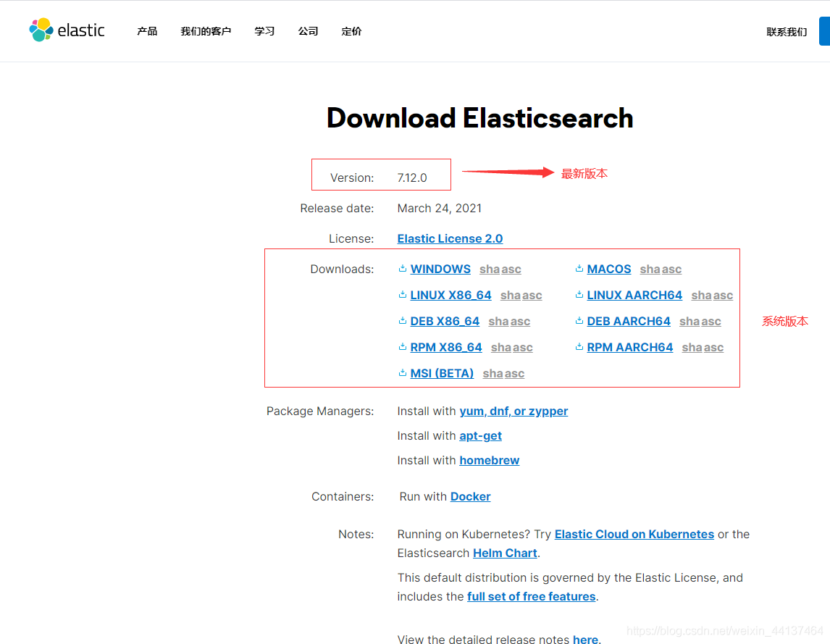The height and width of the screenshot is (644, 830).
Task: Download the DEB X86_64 package
Action: click(445, 321)
